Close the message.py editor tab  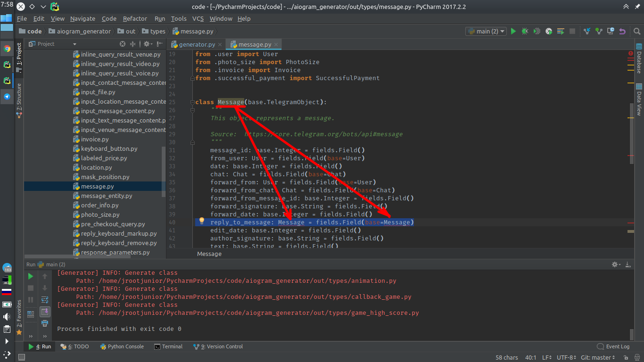276,44
